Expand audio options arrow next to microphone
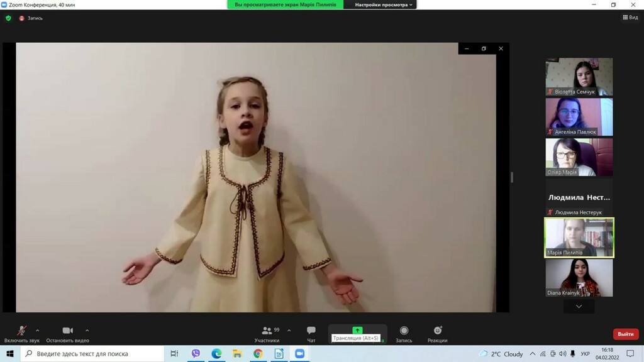This screenshot has height=362, width=644. [38, 331]
